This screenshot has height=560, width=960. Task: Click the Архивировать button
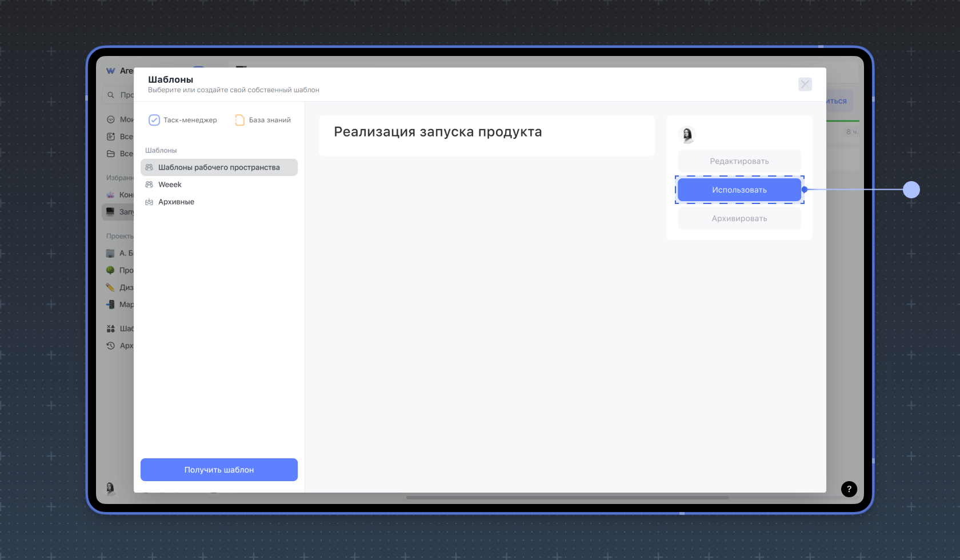tap(739, 218)
